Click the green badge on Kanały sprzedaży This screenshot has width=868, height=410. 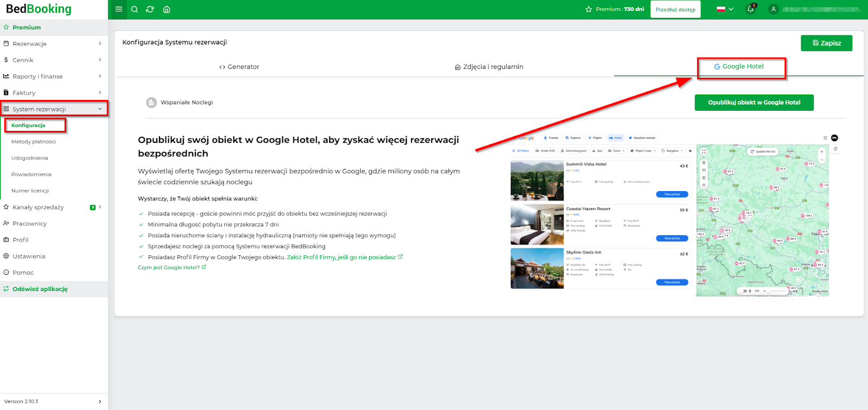(x=93, y=207)
